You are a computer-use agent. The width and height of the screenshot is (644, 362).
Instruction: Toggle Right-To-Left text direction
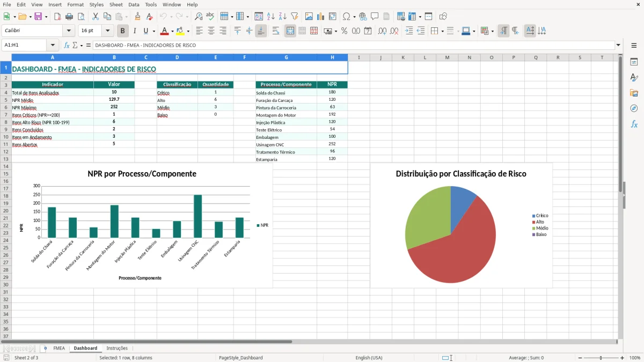tap(515, 31)
